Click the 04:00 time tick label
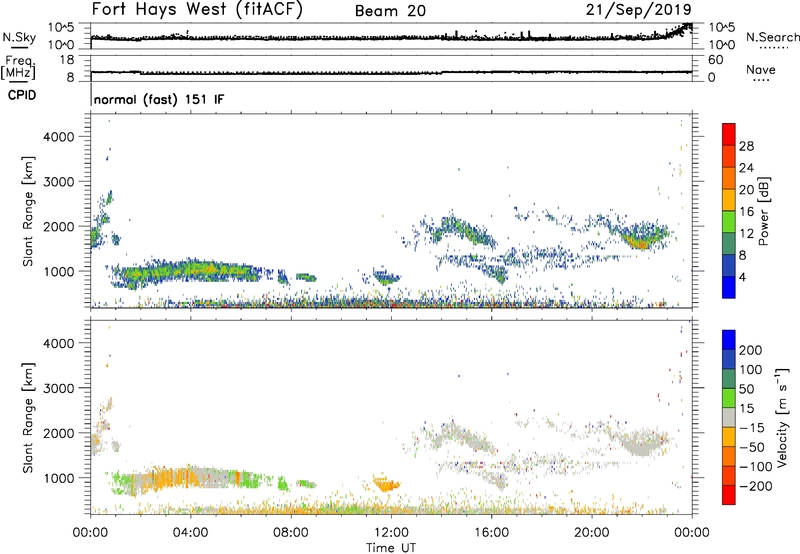This screenshot has height=554, width=800. [x=190, y=533]
